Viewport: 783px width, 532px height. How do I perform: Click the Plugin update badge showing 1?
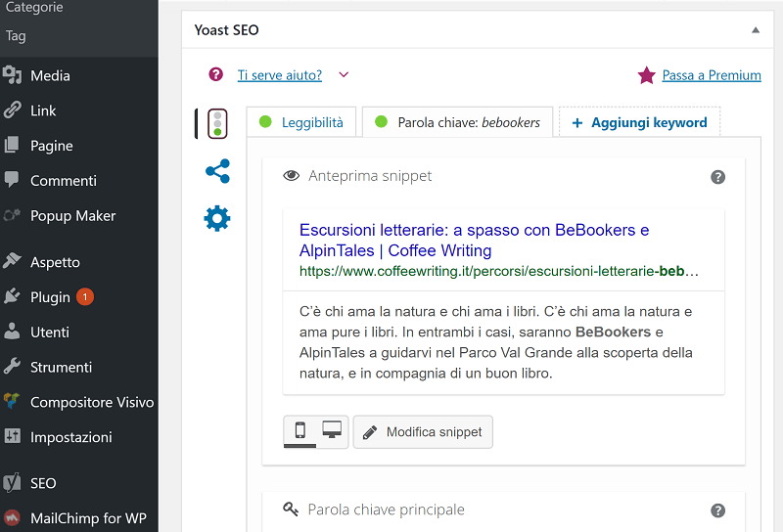pos(85,297)
